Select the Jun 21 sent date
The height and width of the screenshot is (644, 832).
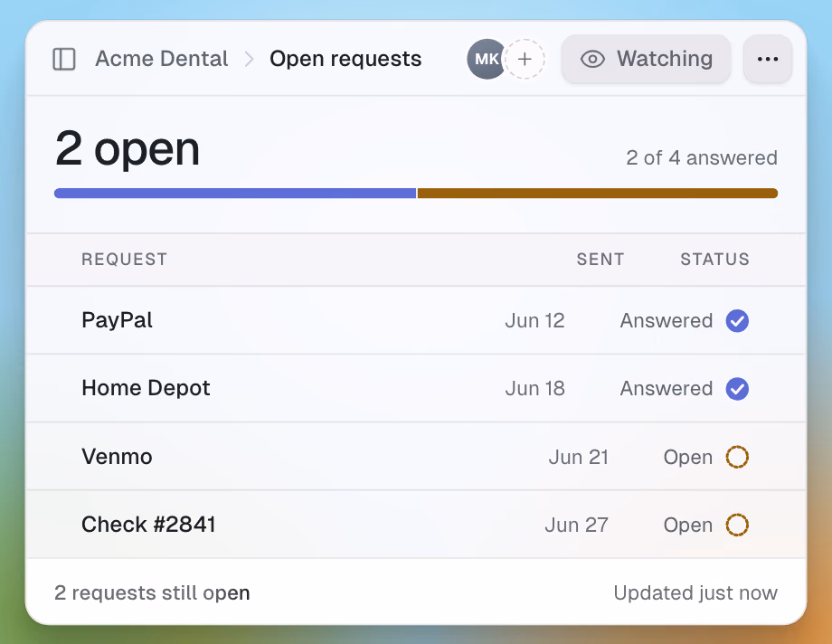579,457
